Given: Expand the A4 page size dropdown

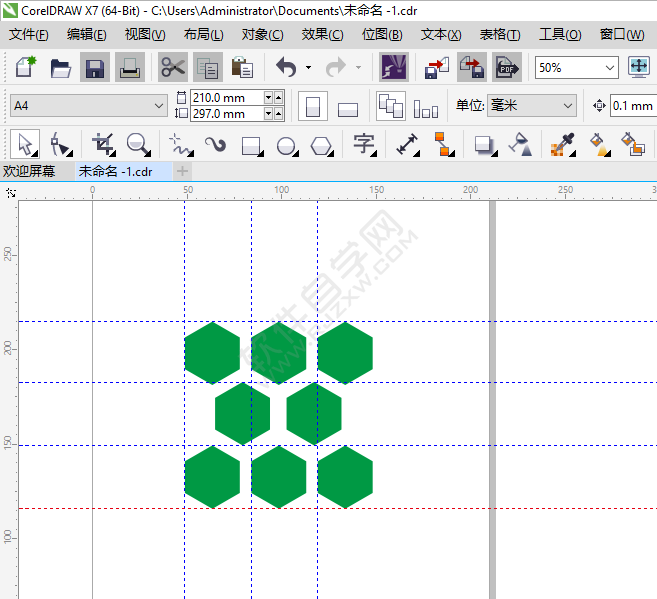Looking at the screenshot, I should point(159,106).
